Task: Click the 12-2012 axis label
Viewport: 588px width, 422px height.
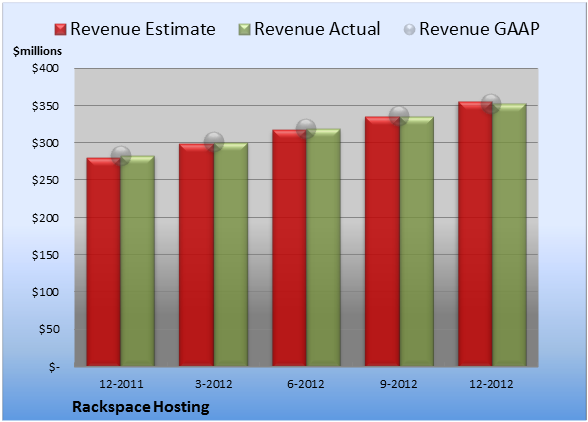Action: (491, 384)
